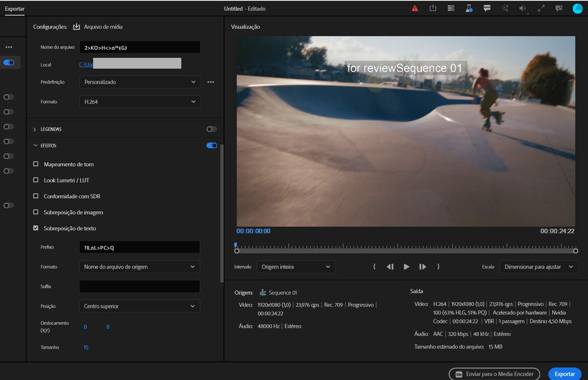
Task: Toggle fullscreen with the diagonal arrows icon
Action: pos(541,8)
